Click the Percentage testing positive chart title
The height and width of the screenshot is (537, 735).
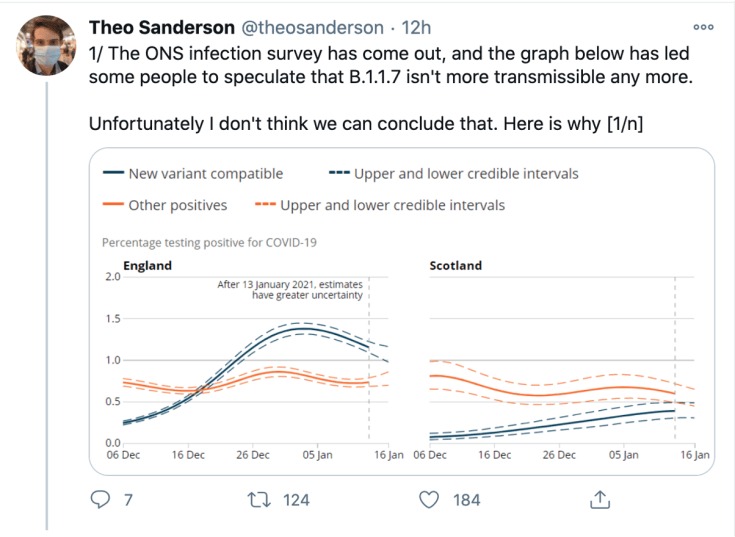pyautogui.click(x=209, y=242)
